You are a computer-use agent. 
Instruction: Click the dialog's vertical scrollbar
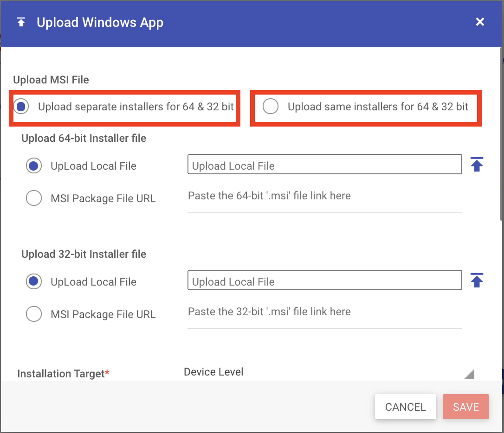(x=502, y=135)
